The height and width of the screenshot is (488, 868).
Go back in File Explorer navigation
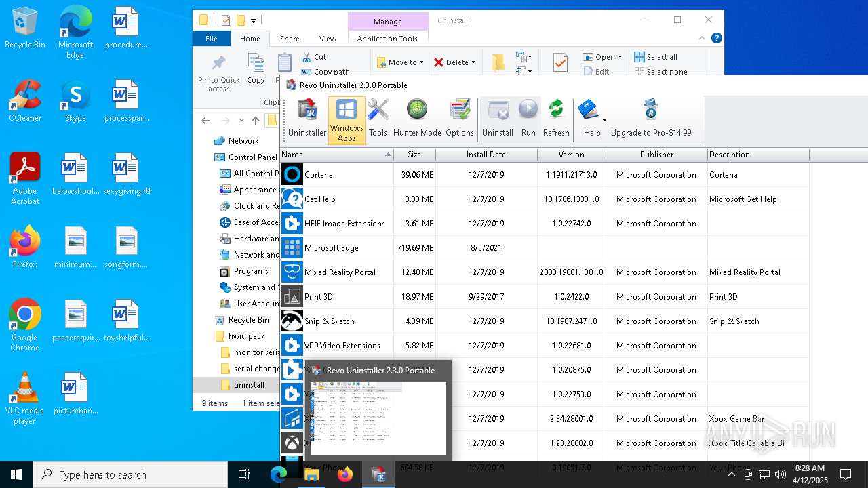tap(205, 121)
